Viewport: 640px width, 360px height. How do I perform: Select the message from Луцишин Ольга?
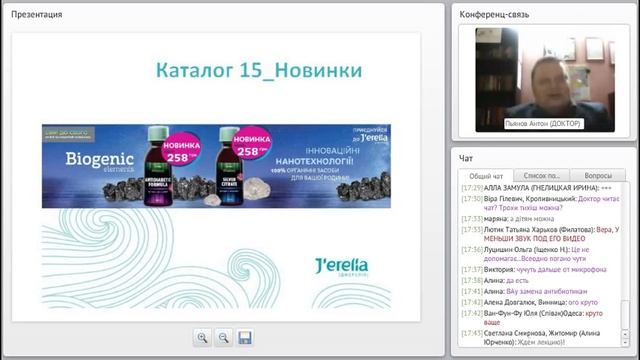(525, 254)
